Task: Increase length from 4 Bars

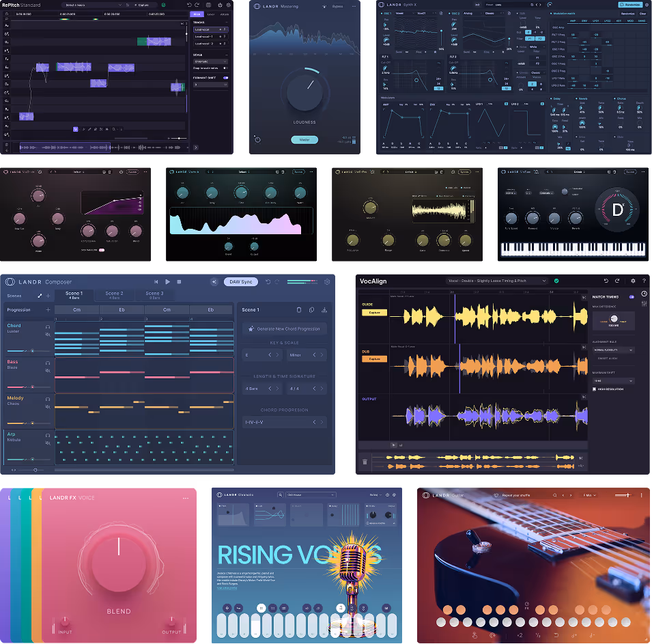Action: click(277, 389)
